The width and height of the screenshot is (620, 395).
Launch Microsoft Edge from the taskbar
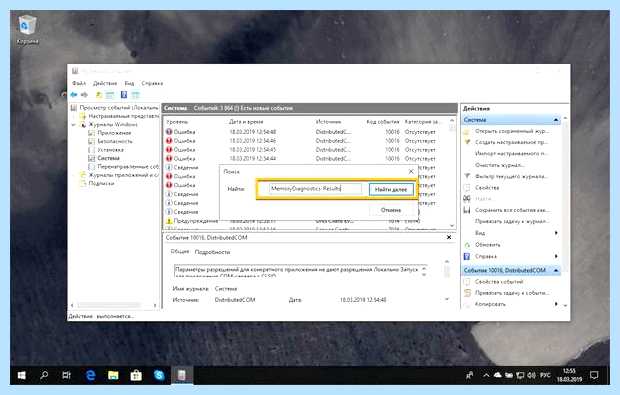coord(91,375)
